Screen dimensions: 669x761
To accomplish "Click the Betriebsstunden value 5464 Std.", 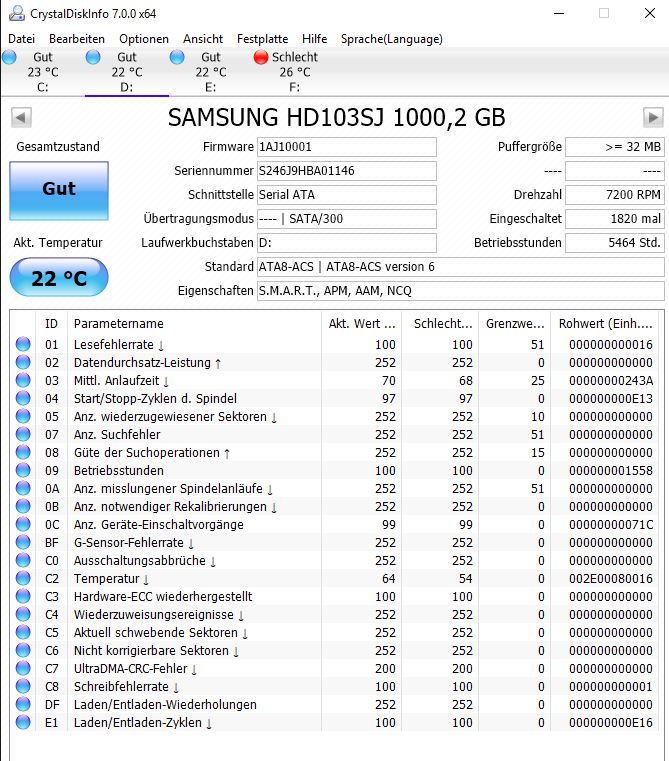I will pos(615,243).
